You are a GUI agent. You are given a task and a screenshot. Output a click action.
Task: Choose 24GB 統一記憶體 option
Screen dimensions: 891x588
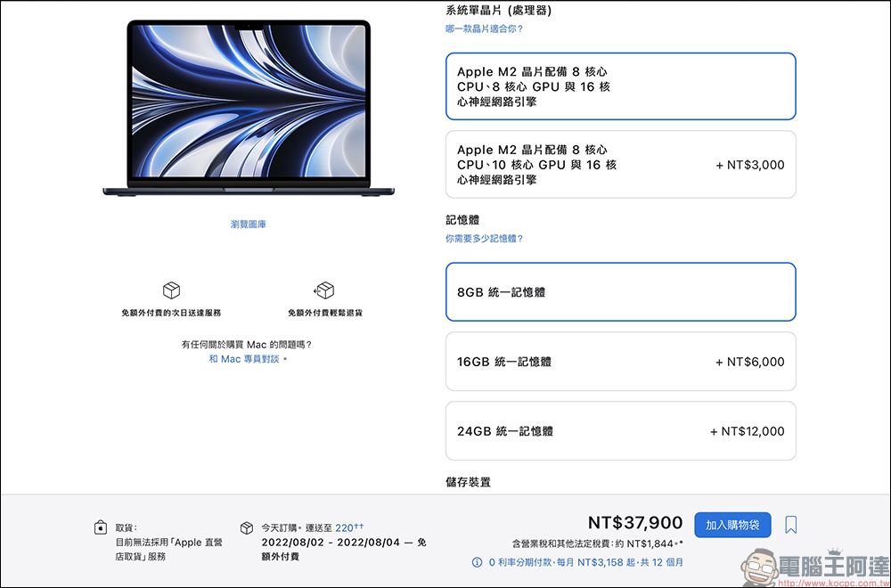pos(620,431)
